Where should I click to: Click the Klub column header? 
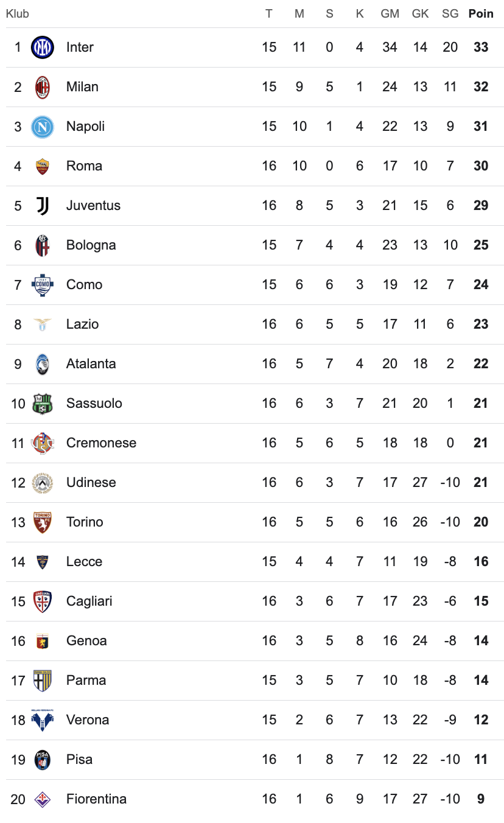[x=17, y=13]
